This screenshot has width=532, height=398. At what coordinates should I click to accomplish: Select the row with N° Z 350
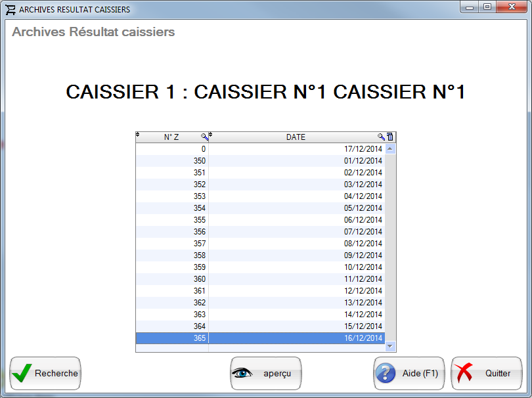tap(263, 160)
